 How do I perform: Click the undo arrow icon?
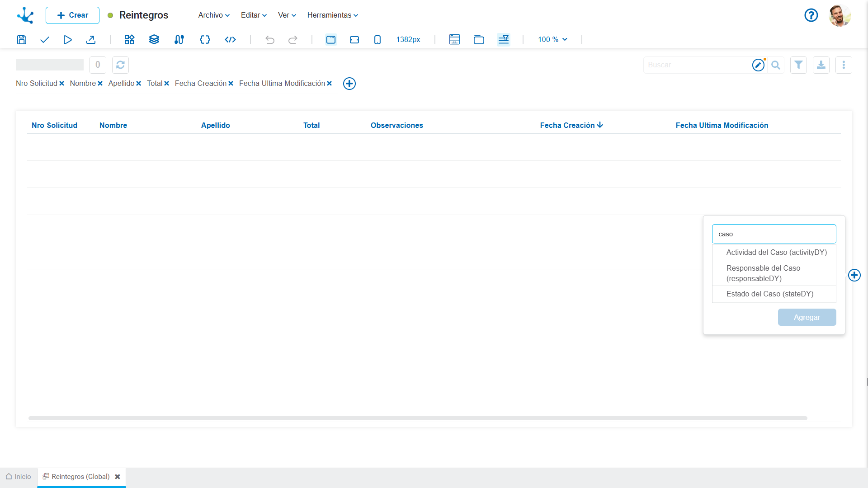270,40
